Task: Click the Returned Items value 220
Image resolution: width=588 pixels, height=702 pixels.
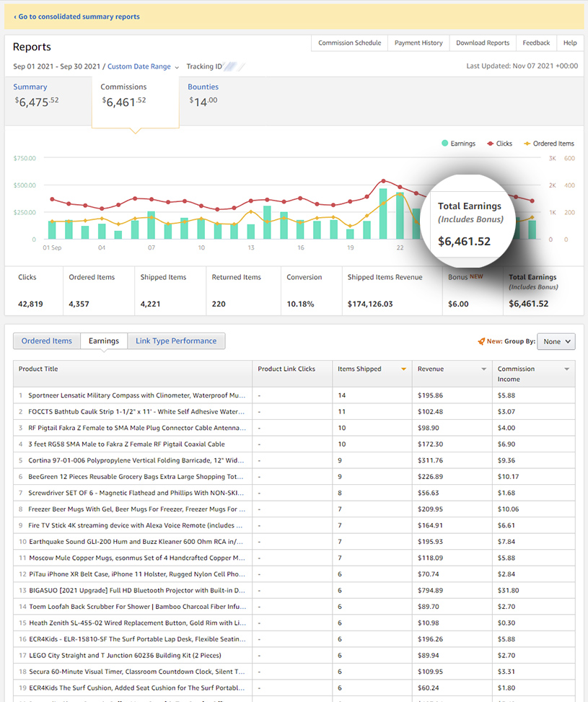Action: (219, 304)
